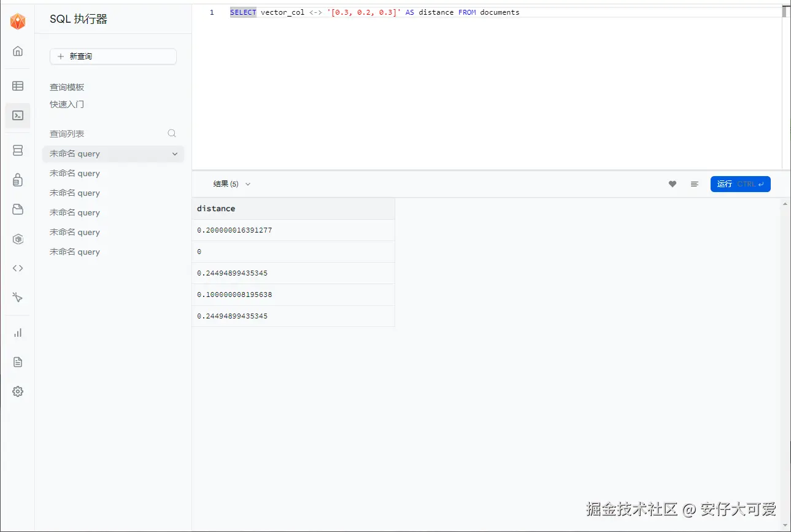Click the results scrollbar up arrow
The height and width of the screenshot is (532, 791).
tap(786, 203)
